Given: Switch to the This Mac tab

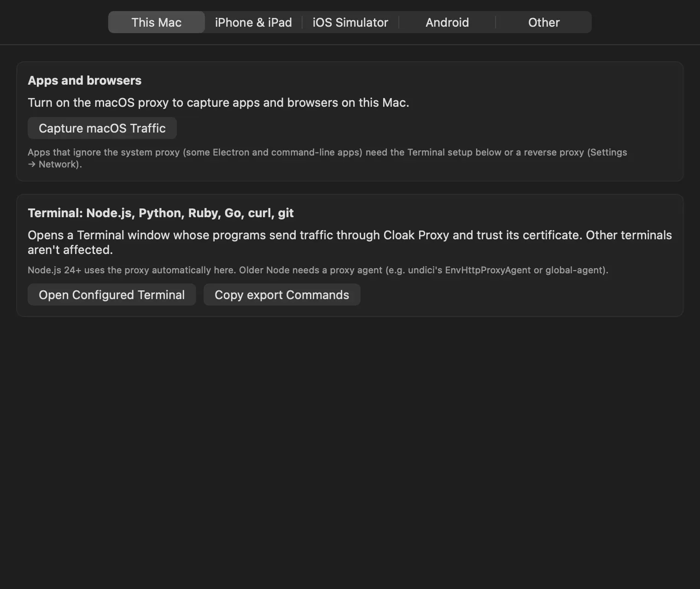Looking at the screenshot, I should [x=157, y=22].
